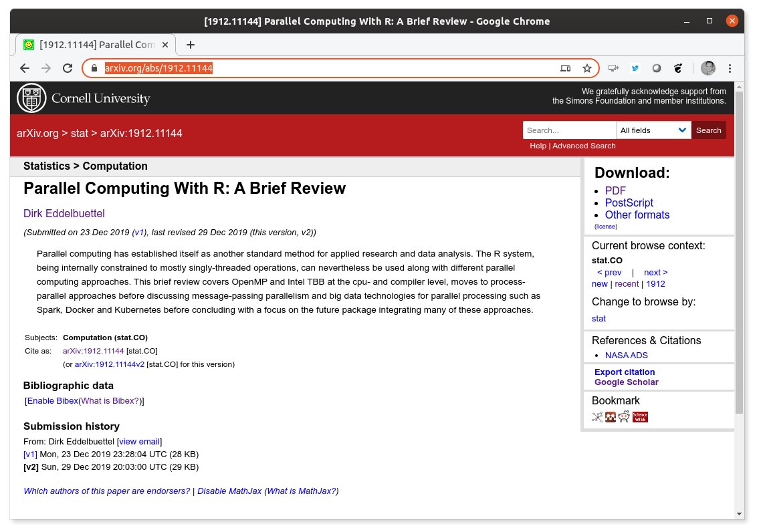This screenshot has height=532, width=757.
Task: Bookmark with the CiteULike icon
Action: [x=597, y=417]
